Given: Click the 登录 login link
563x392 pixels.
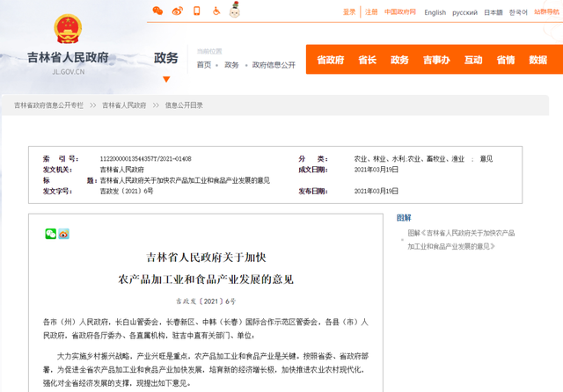Looking at the screenshot, I should [349, 12].
